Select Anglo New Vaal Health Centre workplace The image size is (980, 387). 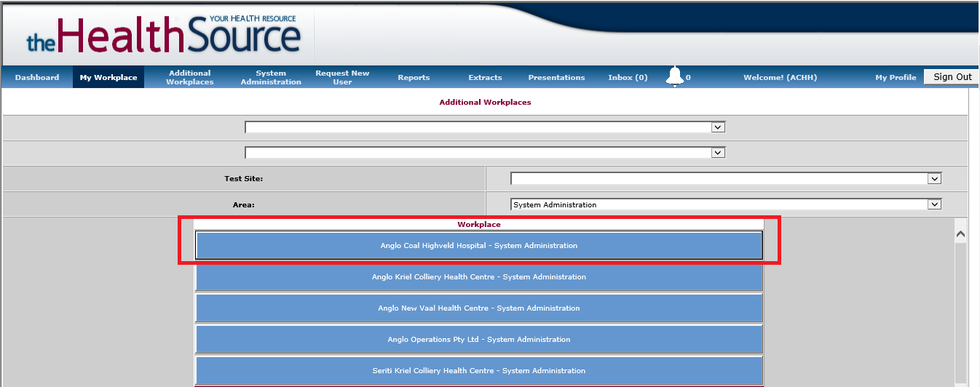tap(479, 308)
